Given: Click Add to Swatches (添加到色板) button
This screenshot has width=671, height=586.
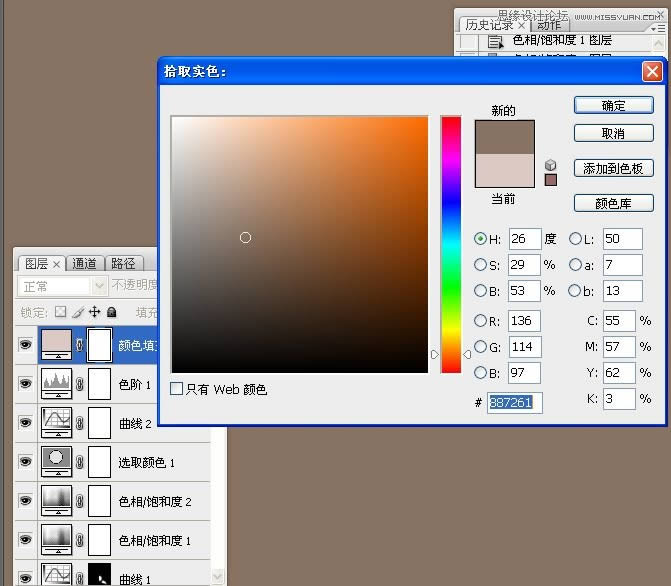Looking at the screenshot, I should 614,168.
